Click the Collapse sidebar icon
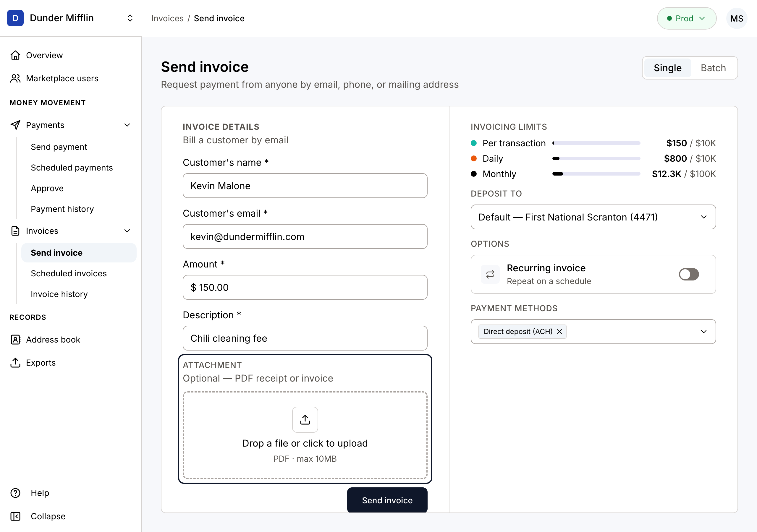This screenshot has width=757, height=532. [x=15, y=516]
